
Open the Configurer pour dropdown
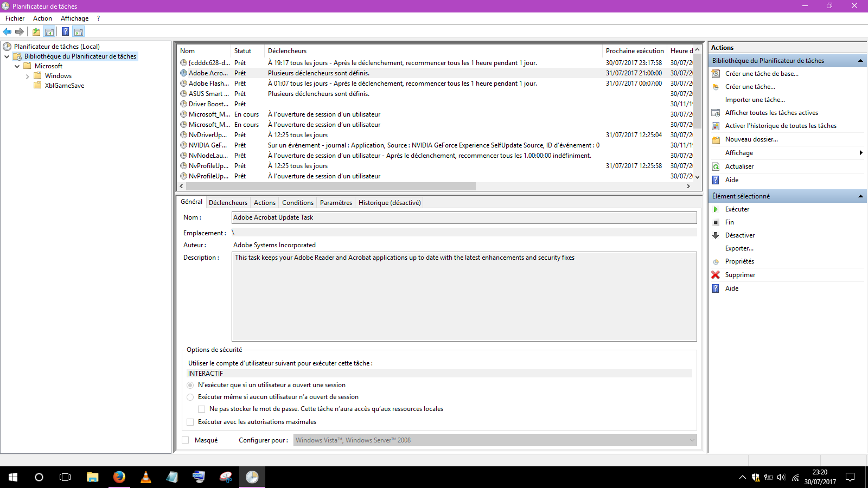[495, 440]
